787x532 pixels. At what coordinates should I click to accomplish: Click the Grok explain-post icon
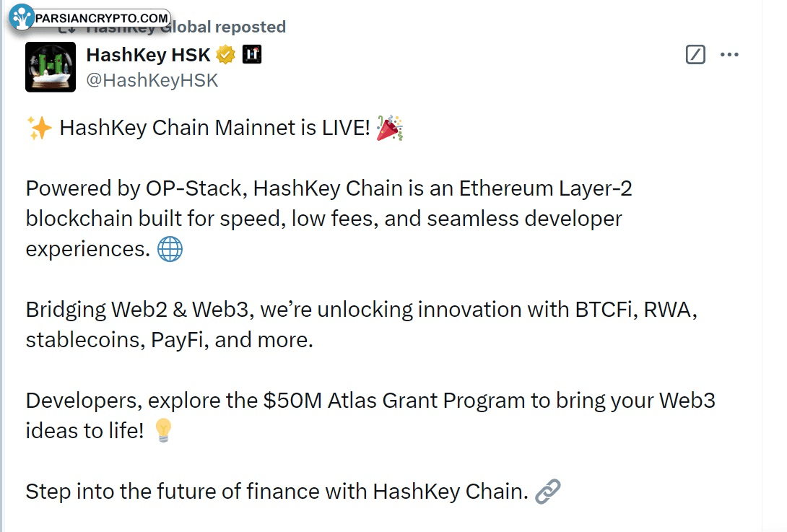[695, 54]
